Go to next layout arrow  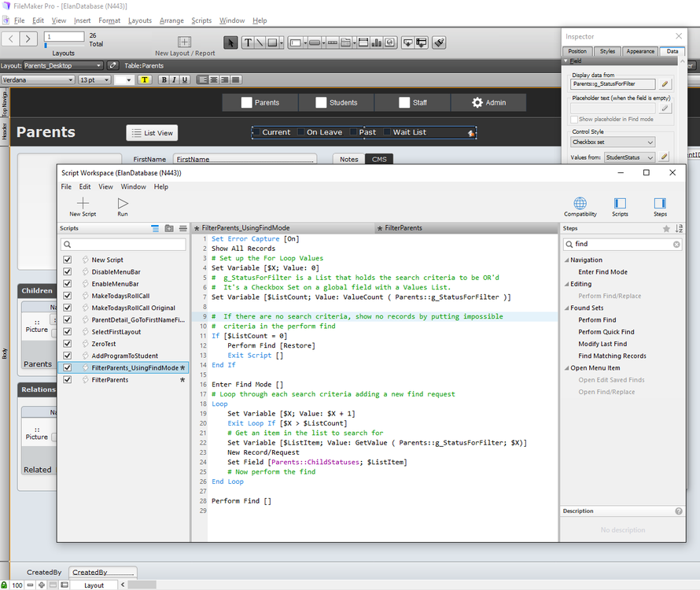point(28,39)
